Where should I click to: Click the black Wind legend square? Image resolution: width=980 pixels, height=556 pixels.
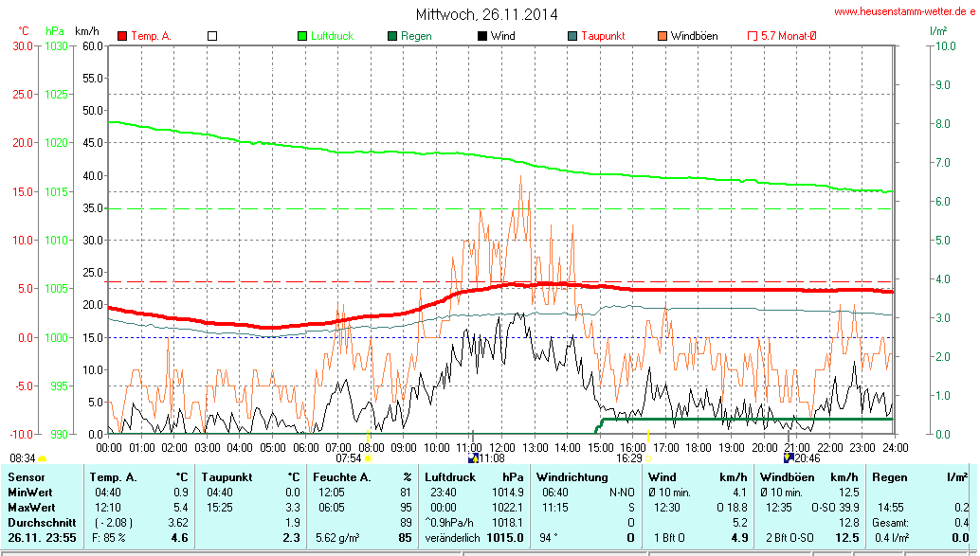click(482, 36)
